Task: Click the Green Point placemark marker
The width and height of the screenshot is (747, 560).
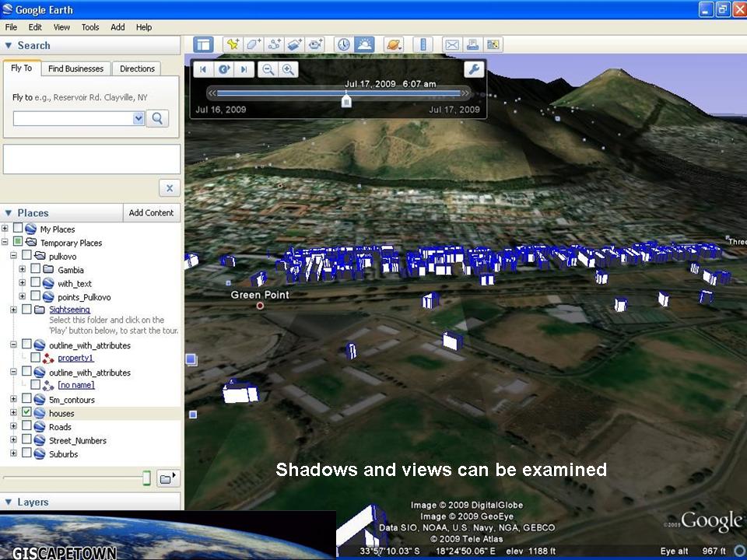Action: [x=260, y=306]
